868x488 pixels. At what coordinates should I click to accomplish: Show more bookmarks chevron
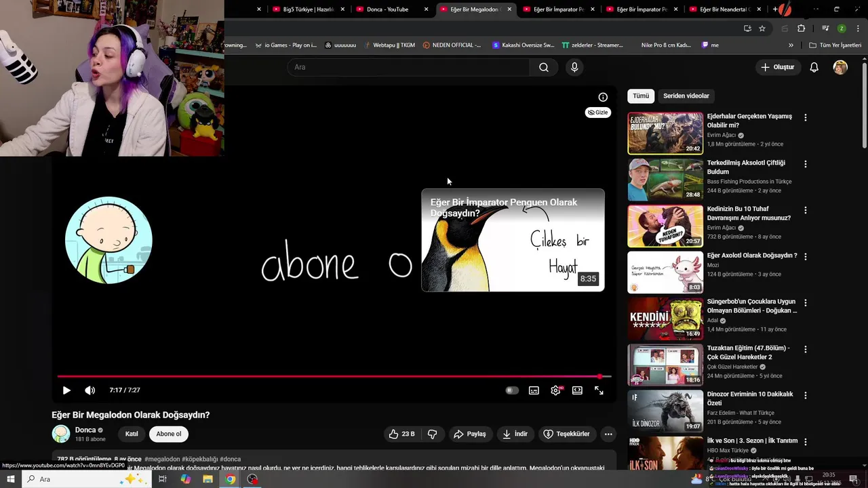[791, 45]
